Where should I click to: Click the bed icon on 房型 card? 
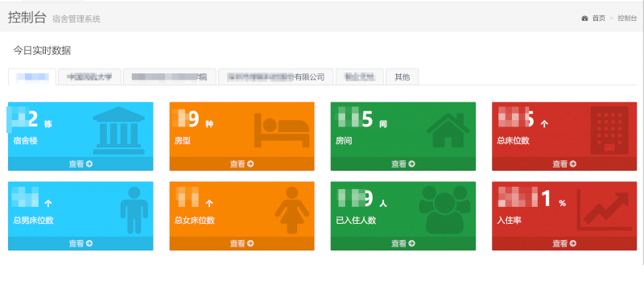coord(282,130)
